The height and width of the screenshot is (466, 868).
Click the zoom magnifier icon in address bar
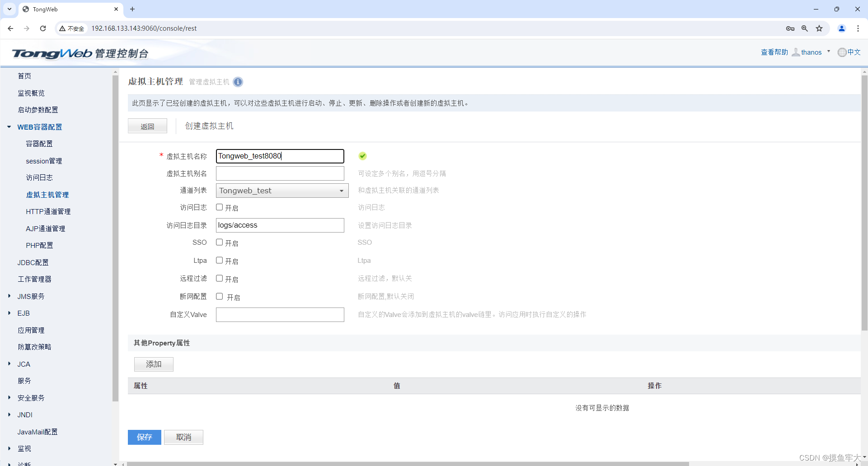point(805,28)
